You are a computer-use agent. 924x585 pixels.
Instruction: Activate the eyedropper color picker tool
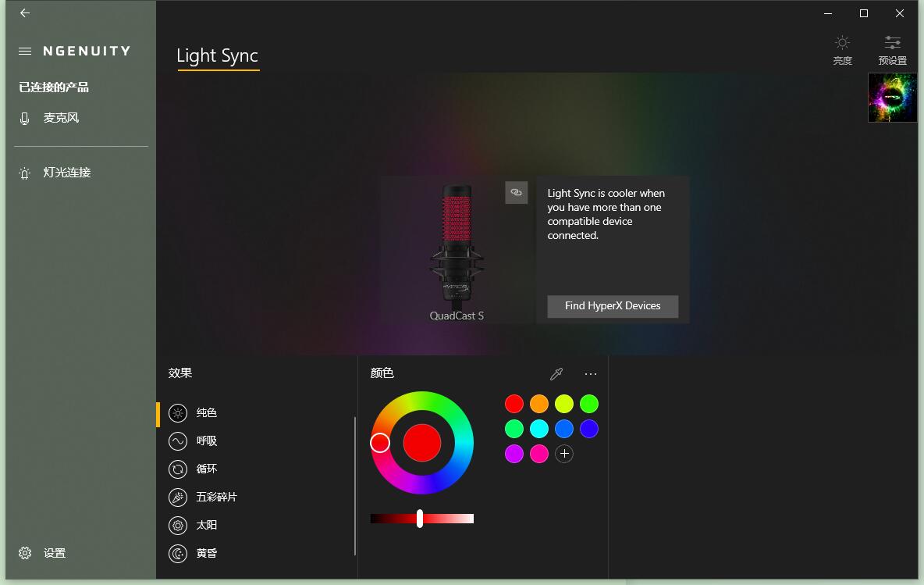tap(556, 373)
